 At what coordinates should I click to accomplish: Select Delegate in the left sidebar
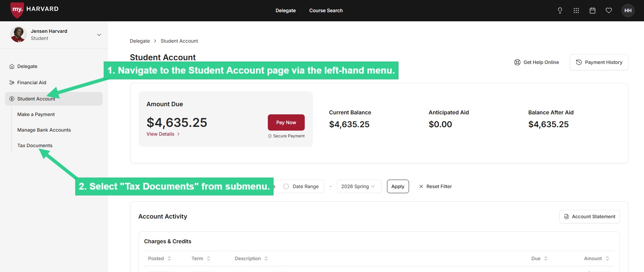(x=54, y=66)
